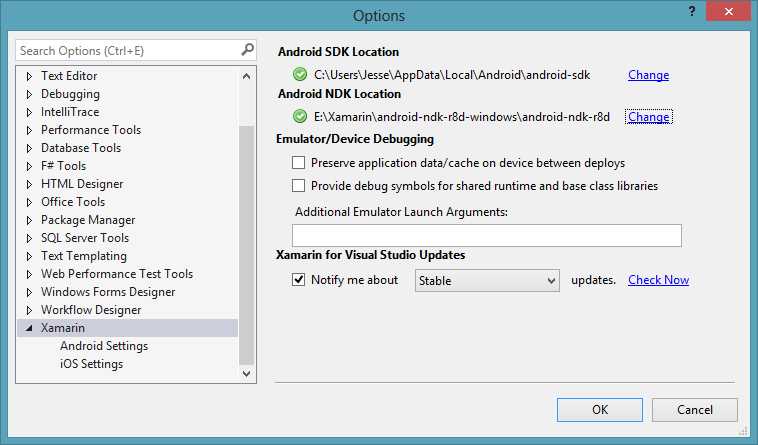
Task: Expand the IntelliTrace node
Action: coord(29,112)
